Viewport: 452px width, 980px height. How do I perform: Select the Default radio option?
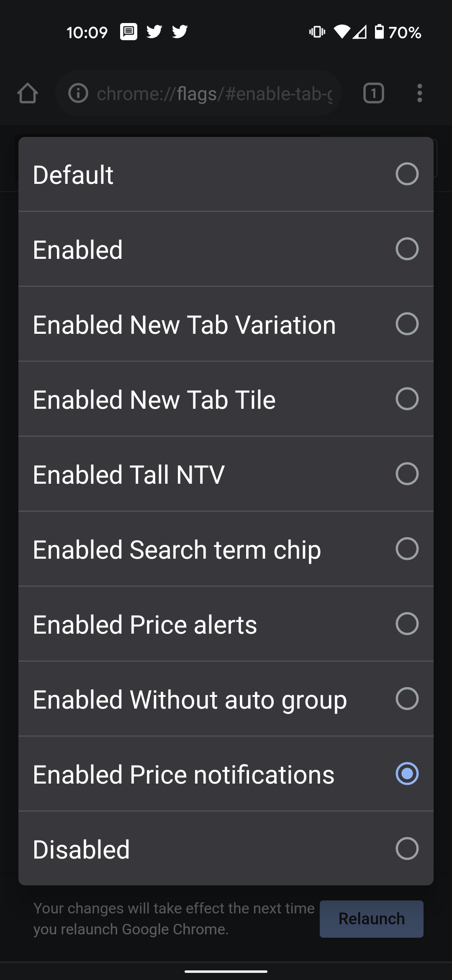coord(407,174)
